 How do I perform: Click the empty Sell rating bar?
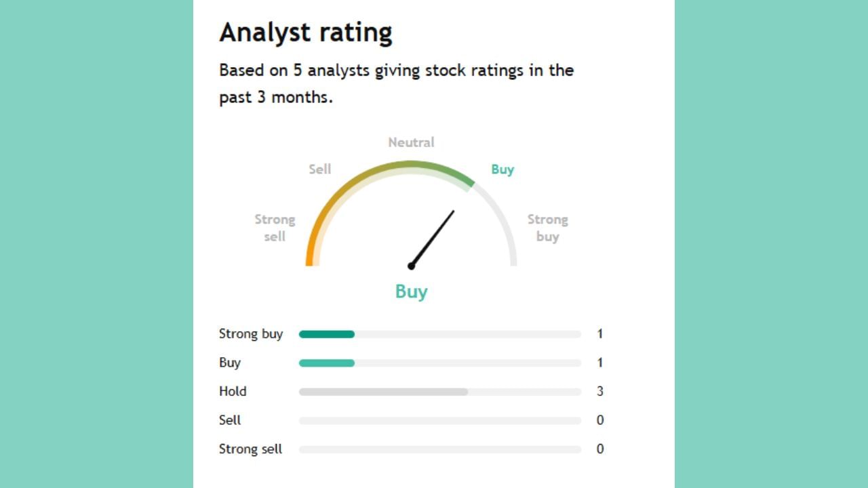(x=439, y=421)
